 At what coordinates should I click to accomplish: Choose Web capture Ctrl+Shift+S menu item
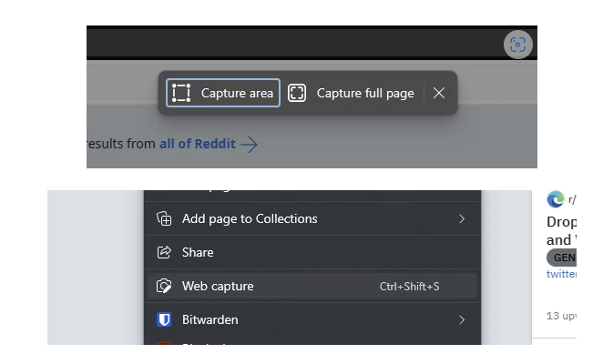(x=312, y=287)
